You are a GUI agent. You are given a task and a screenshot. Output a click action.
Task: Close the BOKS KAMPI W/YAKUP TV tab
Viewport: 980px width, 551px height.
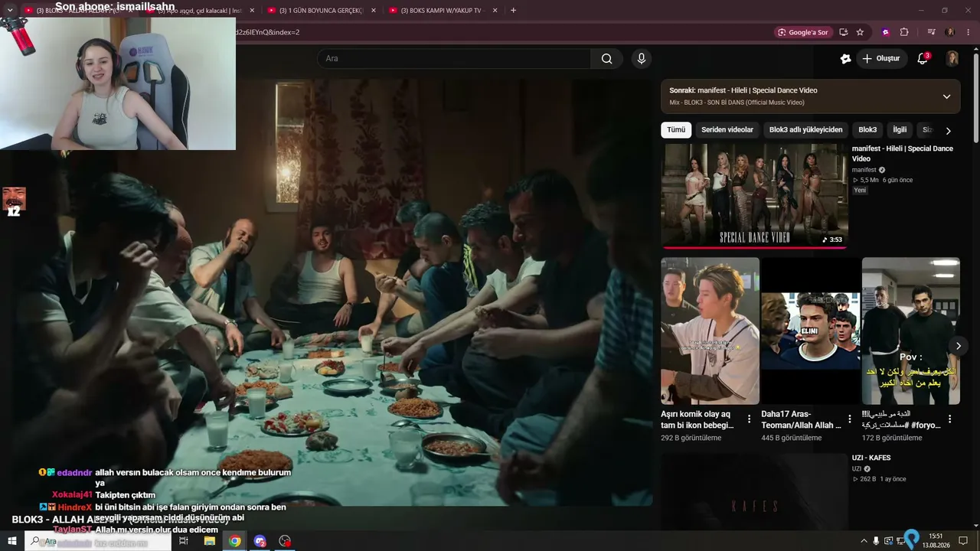(495, 11)
